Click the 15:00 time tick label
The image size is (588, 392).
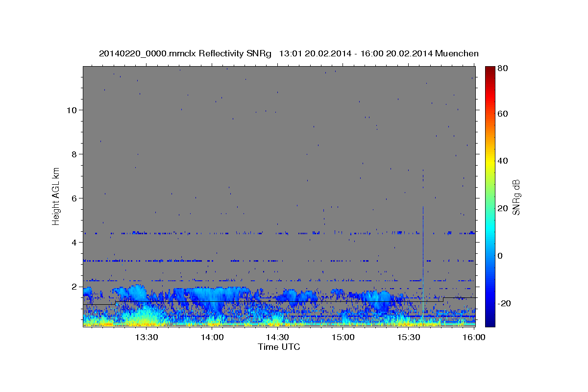point(343,337)
